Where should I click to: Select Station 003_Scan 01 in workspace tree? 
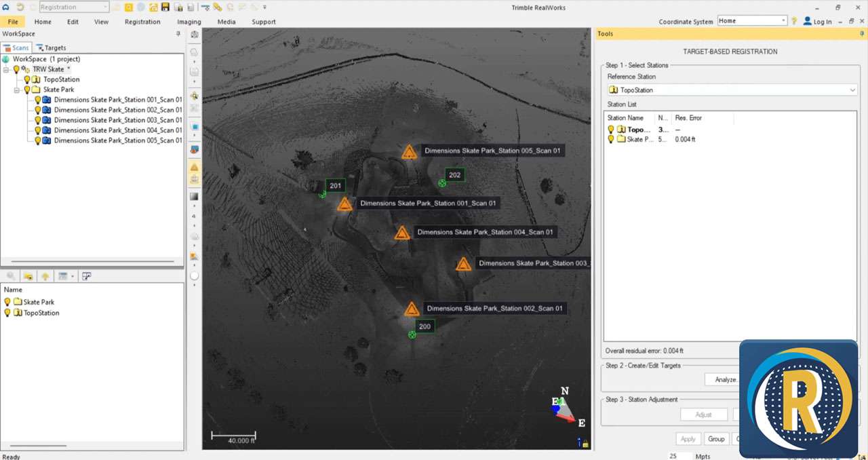[117, 120]
